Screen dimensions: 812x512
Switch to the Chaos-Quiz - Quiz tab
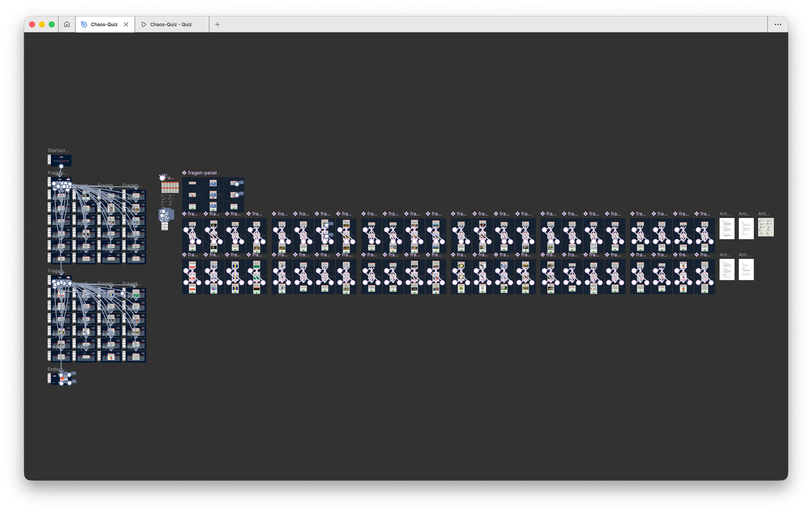171,25
